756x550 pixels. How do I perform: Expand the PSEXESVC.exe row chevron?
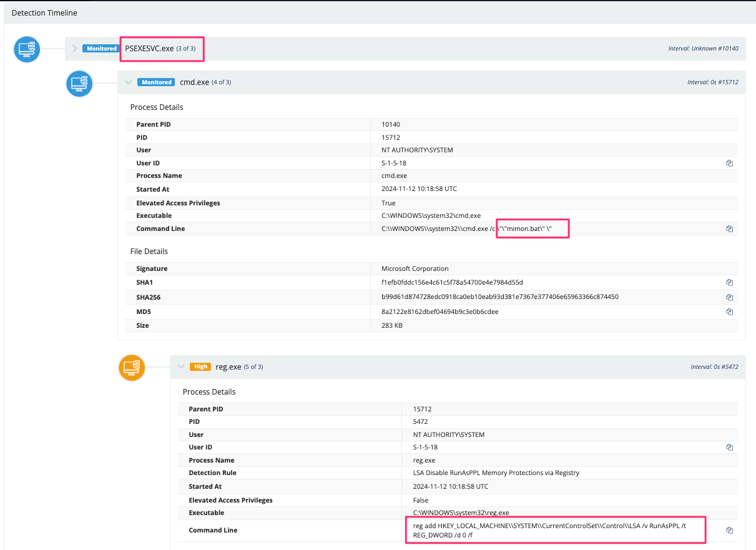[74, 49]
